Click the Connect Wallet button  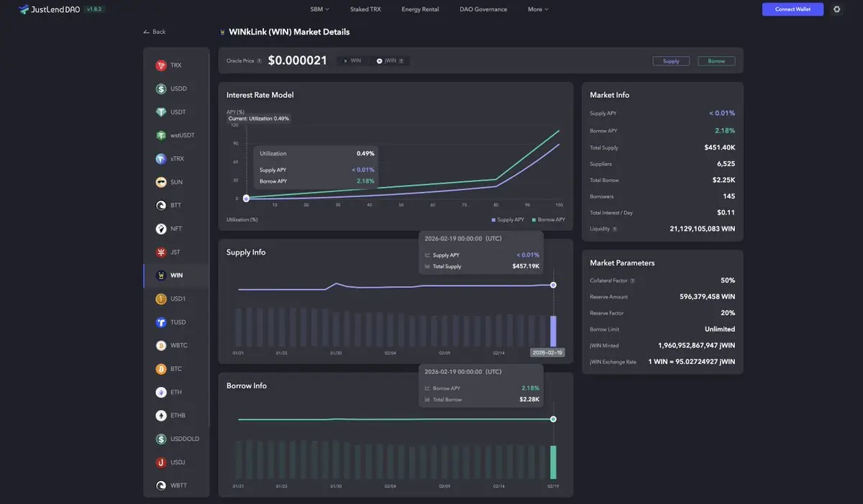792,9
